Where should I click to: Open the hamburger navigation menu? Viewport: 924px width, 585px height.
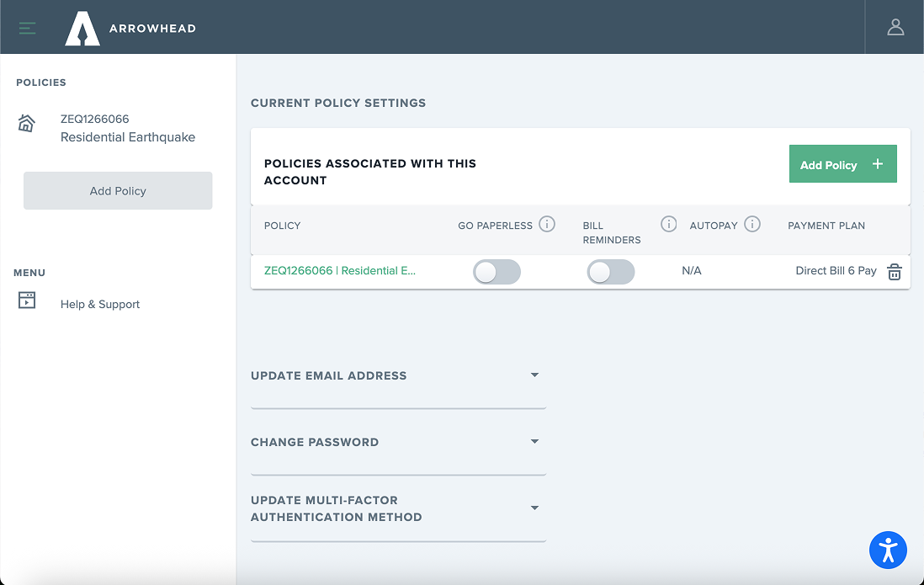pyautogui.click(x=27, y=27)
